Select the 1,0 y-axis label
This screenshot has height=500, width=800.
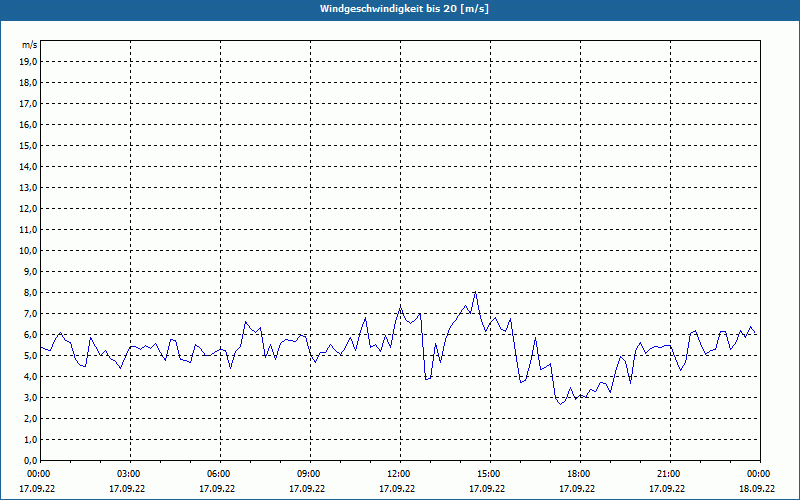point(31,440)
